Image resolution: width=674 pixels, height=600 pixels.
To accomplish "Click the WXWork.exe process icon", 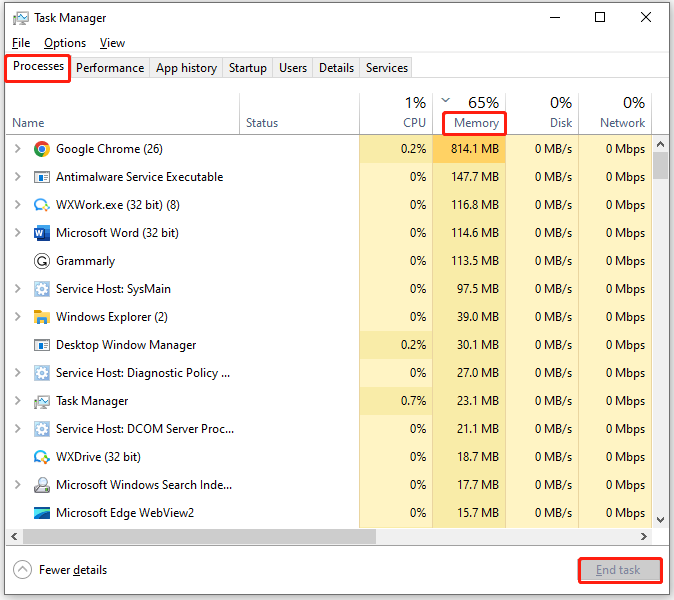I will coord(42,205).
